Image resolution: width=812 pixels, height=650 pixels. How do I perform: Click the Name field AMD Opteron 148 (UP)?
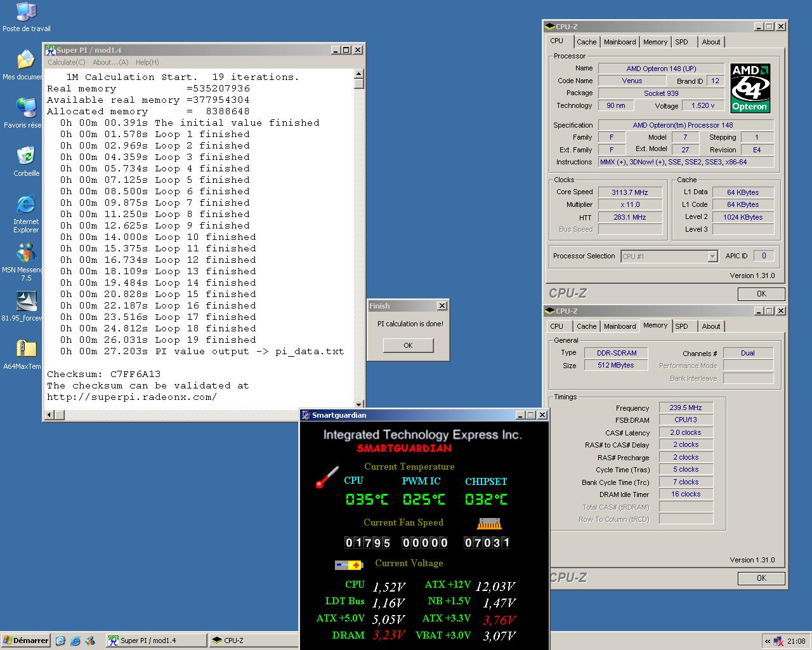[x=661, y=69]
